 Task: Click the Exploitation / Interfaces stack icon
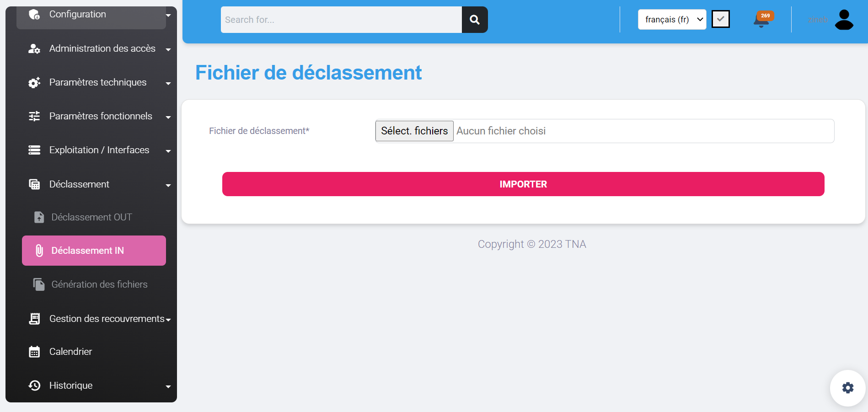point(34,150)
